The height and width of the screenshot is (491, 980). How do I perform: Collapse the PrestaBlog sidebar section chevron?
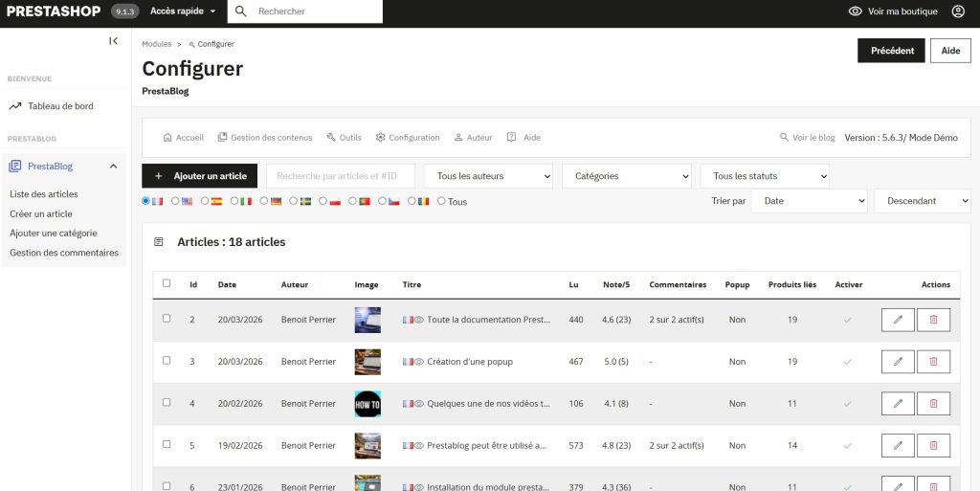click(x=113, y=167)
